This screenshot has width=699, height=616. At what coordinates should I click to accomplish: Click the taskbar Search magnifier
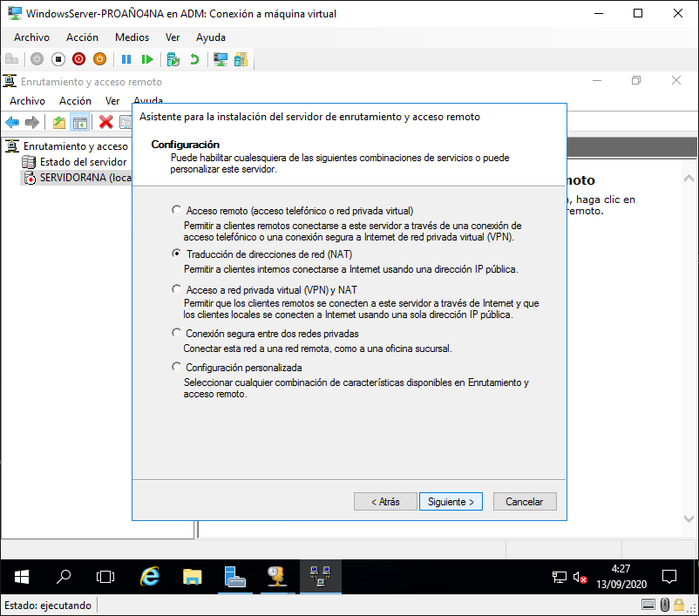[64, 577]
